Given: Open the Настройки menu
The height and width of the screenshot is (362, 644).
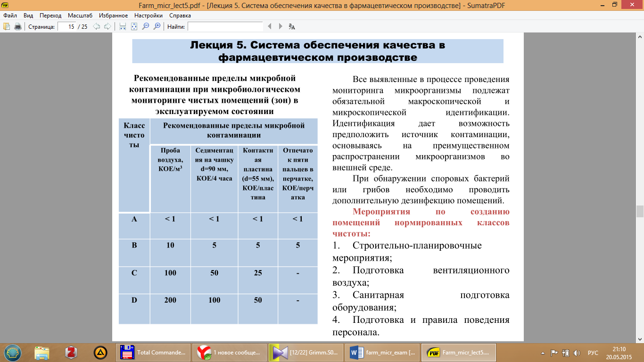Looking at the screenshot, I should 149,16.
